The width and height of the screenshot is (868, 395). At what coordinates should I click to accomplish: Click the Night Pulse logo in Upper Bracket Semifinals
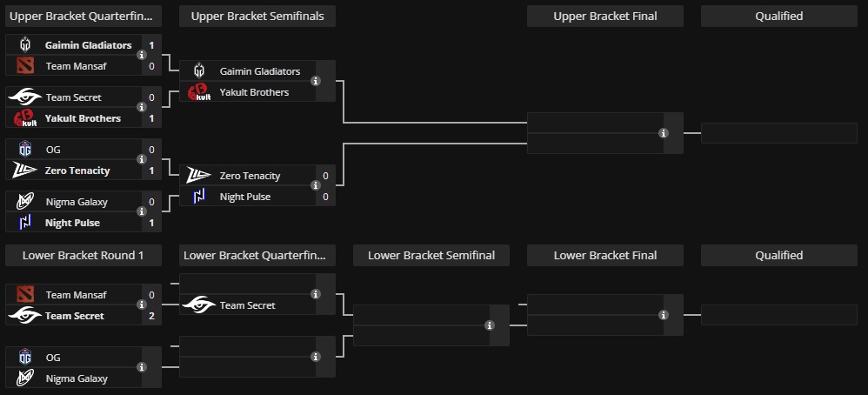199,197
